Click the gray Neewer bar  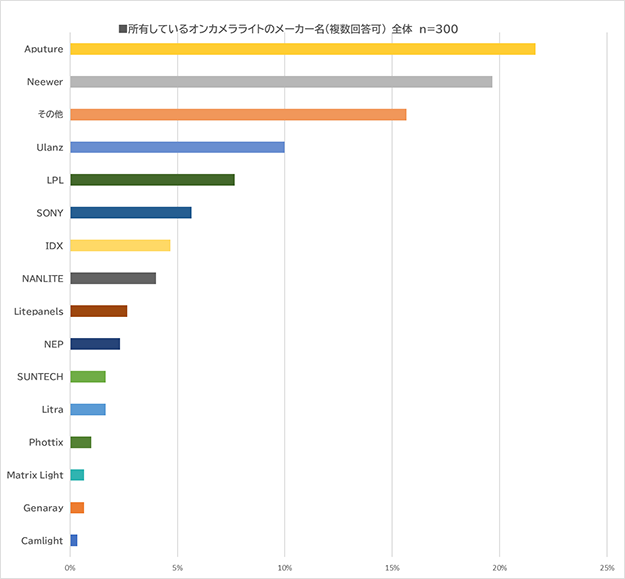(281, 82)
